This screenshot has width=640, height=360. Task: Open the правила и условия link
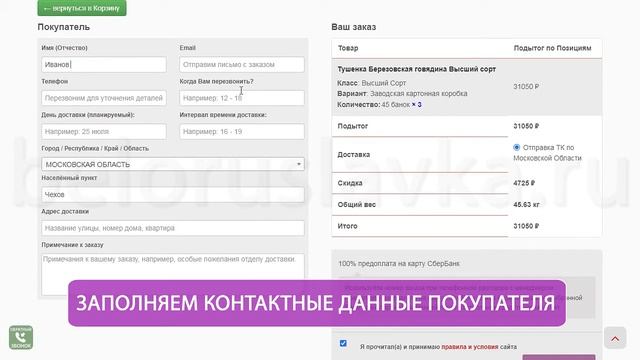pos(470,347)
